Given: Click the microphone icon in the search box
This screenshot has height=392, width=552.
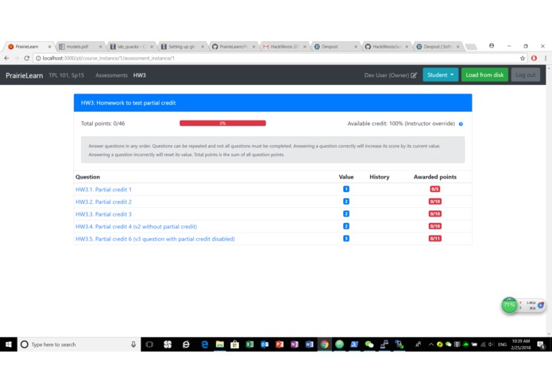Looking at the screenshot, I should point(133,344).
